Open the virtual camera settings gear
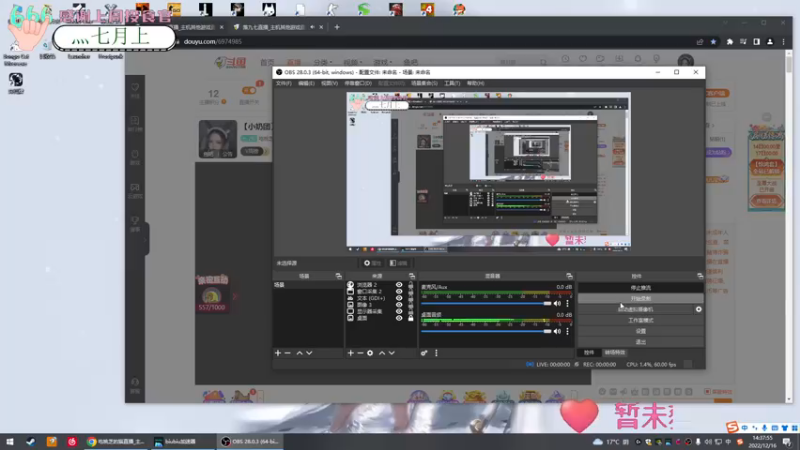Viewport: 800px width, 450px height. [x=698, y=309]
